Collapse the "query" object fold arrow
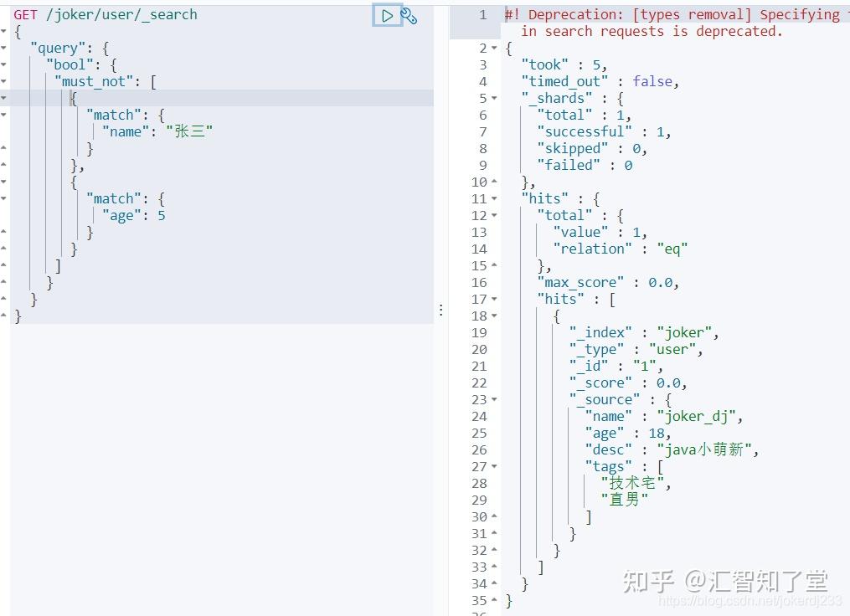This screenshot has width=850, height=616. 6,48
